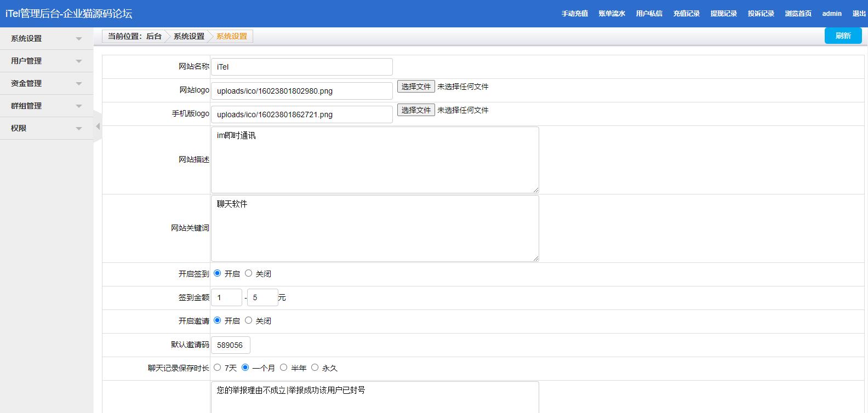The width and height of the screenshot is (868, 413).
Task: Click 选择文件 for 网站logo
Action: 416,87
